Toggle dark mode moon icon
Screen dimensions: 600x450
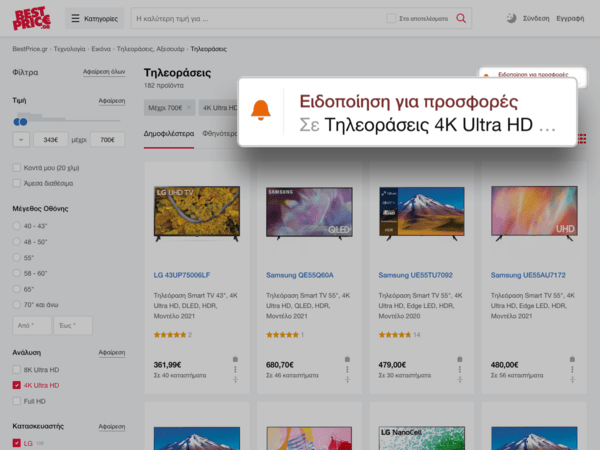[x=511, y=18]
